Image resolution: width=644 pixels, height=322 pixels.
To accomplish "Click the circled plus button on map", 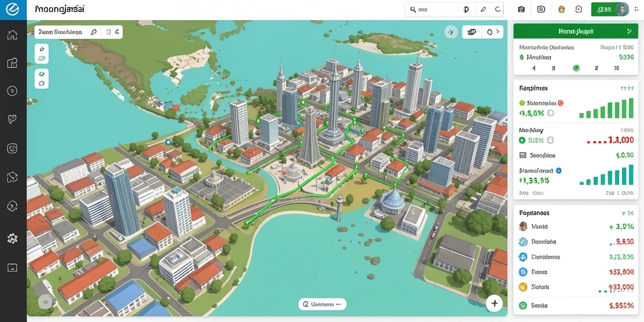I will (x=494, y=304).
